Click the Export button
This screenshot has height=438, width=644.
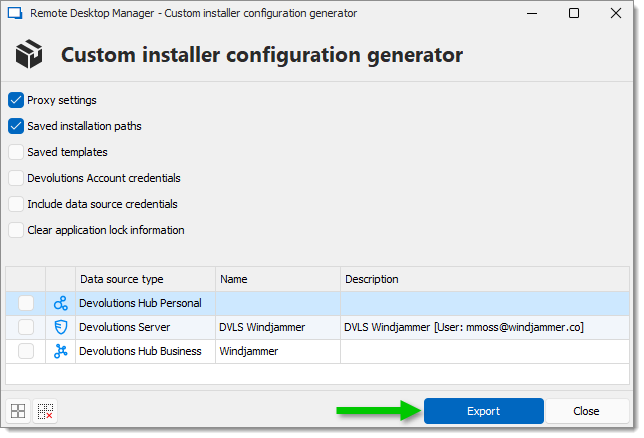tap(484, 411)
